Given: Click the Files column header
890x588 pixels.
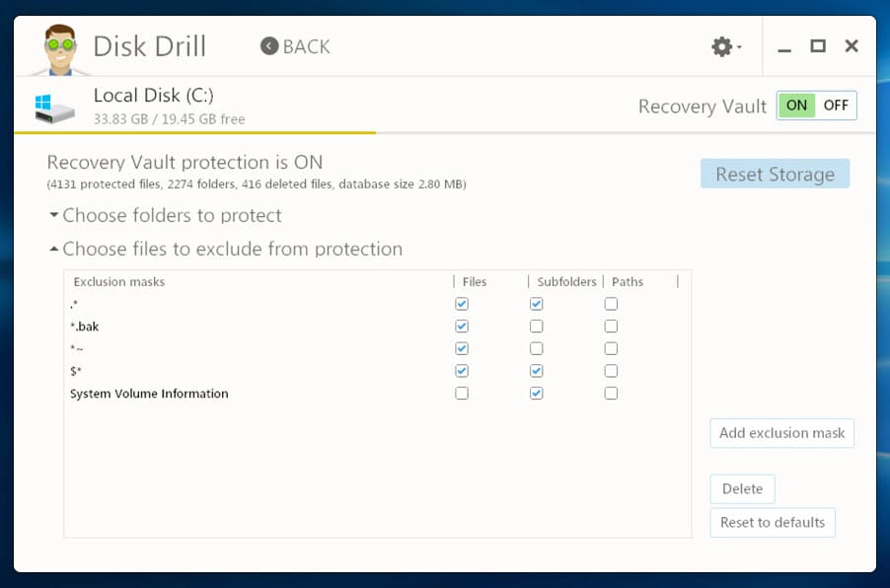Looking at the screenshot, I should (475, 282).
